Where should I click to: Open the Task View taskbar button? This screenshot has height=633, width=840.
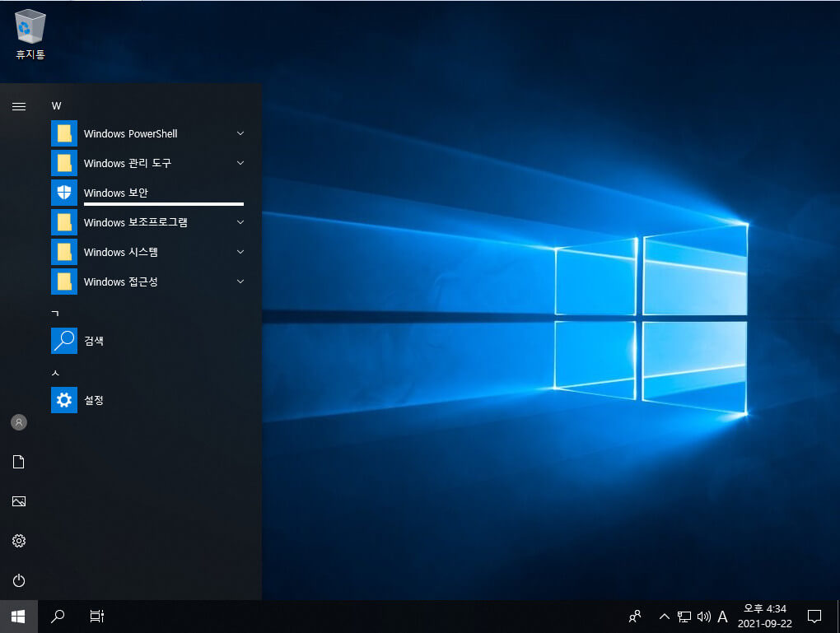(97, 617)
